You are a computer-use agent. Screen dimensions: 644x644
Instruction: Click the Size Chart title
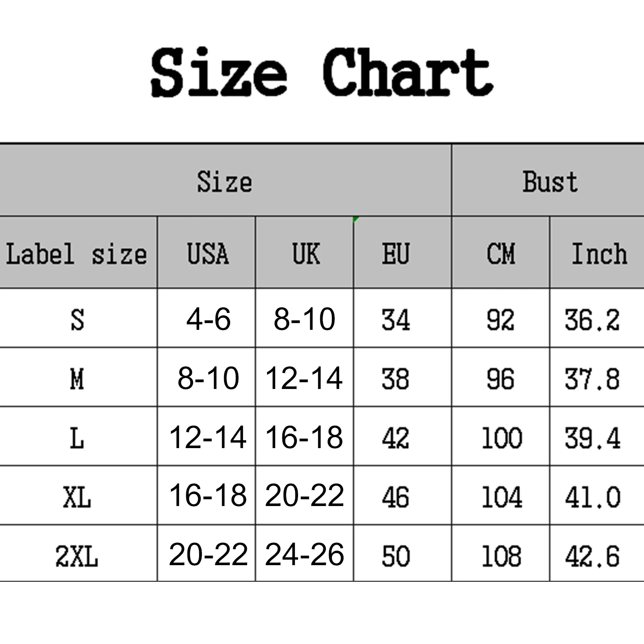[x=322, y=72]
